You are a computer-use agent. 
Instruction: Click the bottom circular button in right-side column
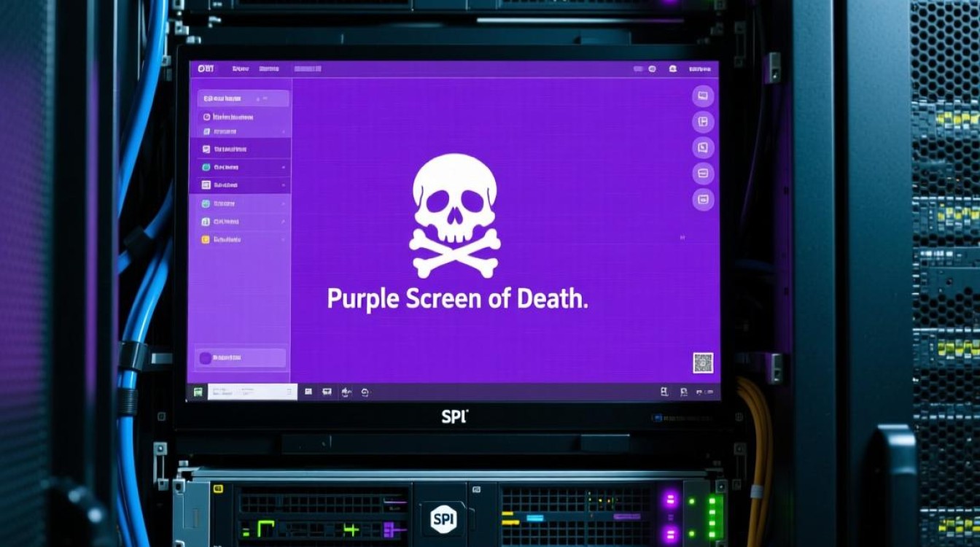[703, 199]
